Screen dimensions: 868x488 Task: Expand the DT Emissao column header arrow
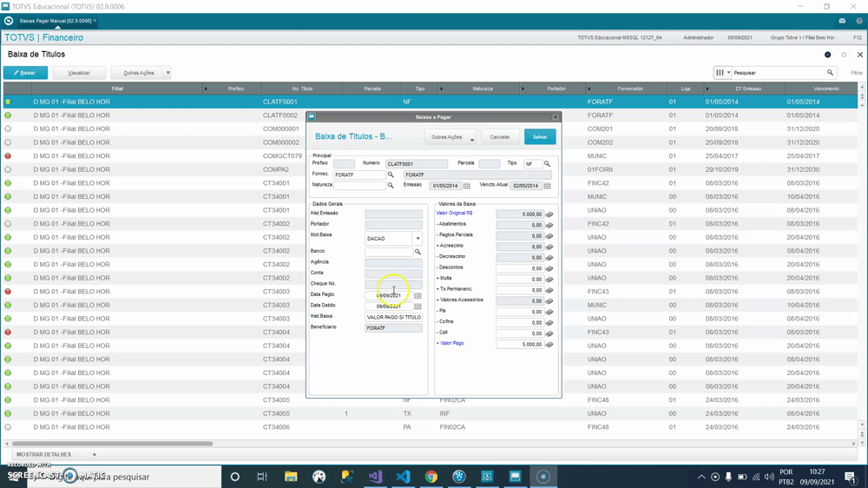pyautogui.click(x=707, y=89)
